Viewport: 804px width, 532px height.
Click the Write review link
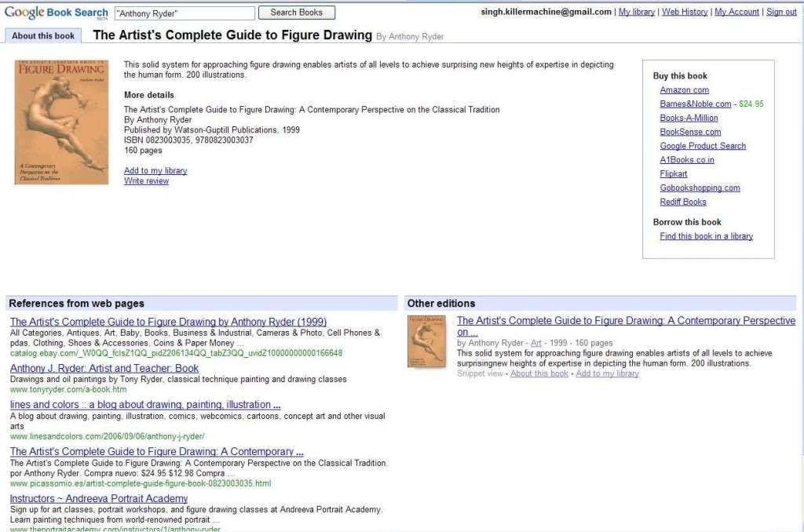pos(146,181)
